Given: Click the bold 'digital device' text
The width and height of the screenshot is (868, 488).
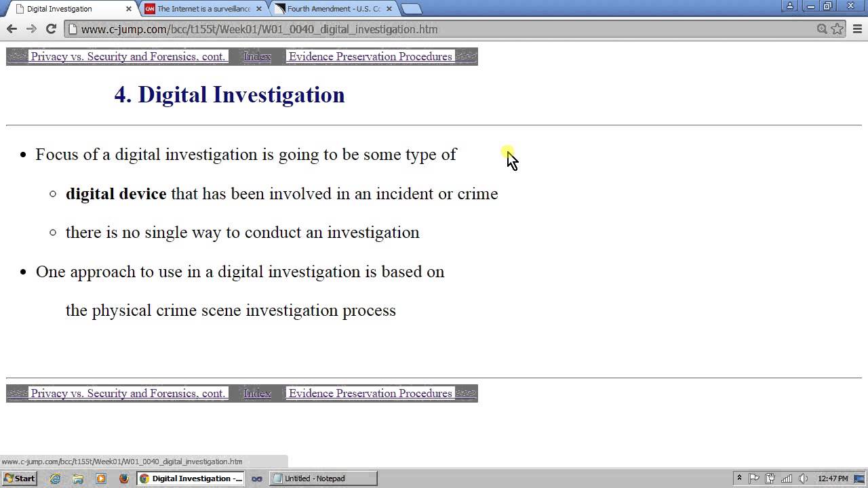Looking at the screenshot, I should [x=116, y=193].
